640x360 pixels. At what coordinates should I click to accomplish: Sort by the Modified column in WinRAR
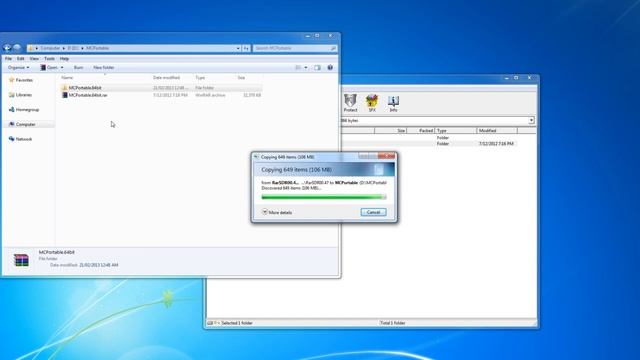click(497, 131)
